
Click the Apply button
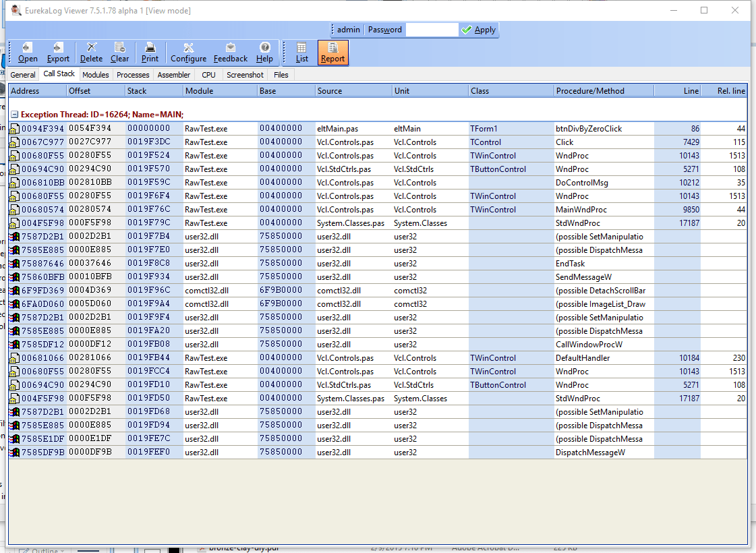click(479, 30)
